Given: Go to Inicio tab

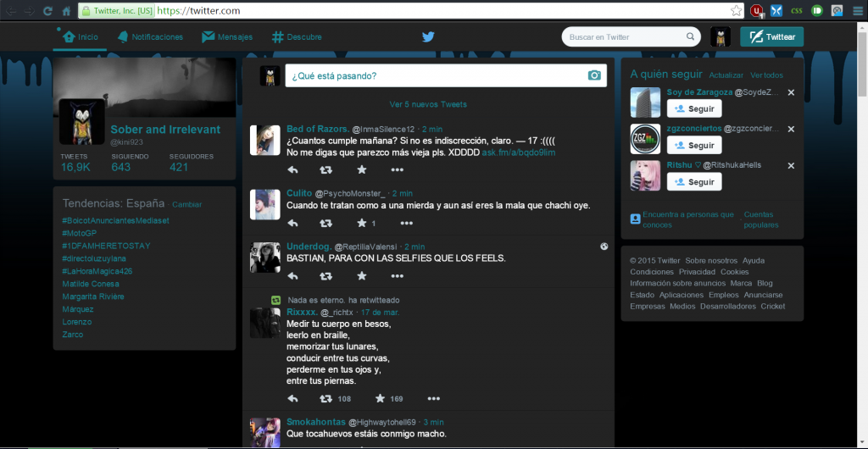Looking at the screenshot, I should [x=81, y=37].
